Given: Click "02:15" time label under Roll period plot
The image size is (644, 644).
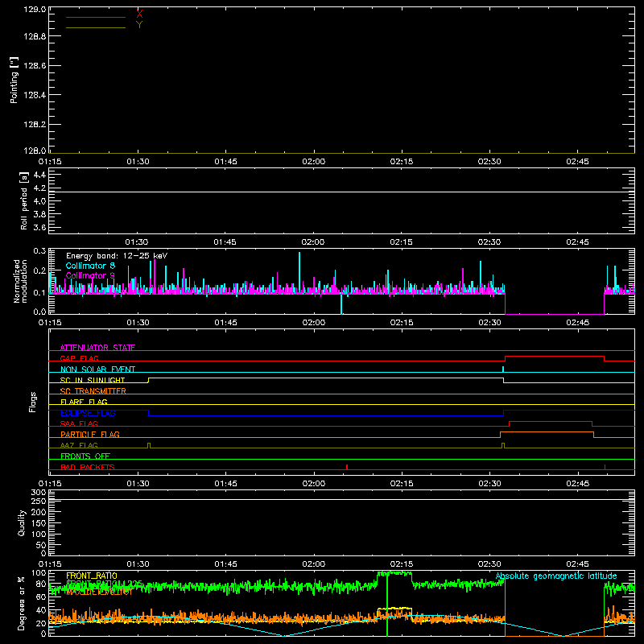Looking at the screenshot, I should pyautogui.click(x=401, y=242).
